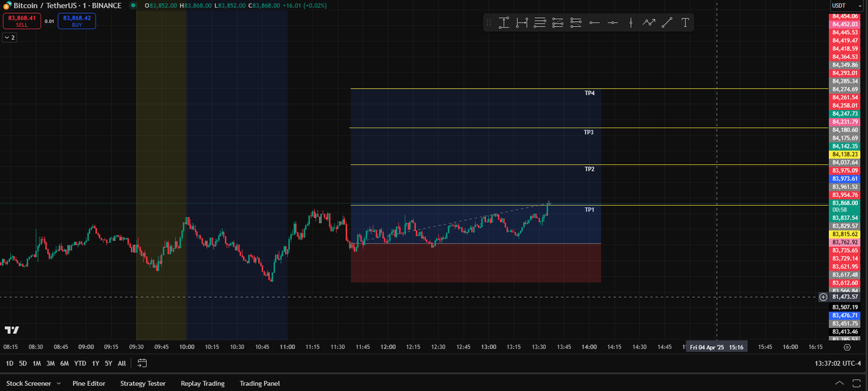Set range to YTD
The width and height of the screenshot is (868, 391).
[x=80, y=363]
